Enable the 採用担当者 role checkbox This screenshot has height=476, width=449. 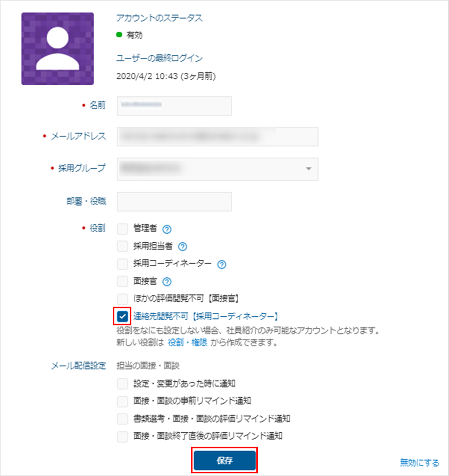pos(123,246)
